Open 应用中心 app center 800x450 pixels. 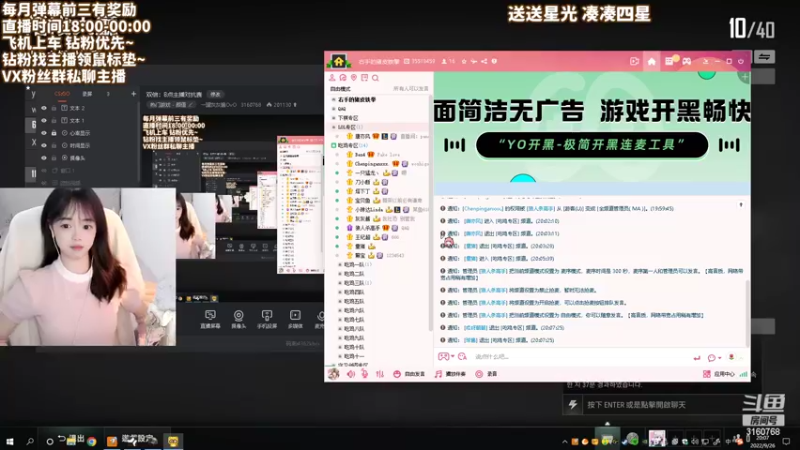(x=718, y=374)
